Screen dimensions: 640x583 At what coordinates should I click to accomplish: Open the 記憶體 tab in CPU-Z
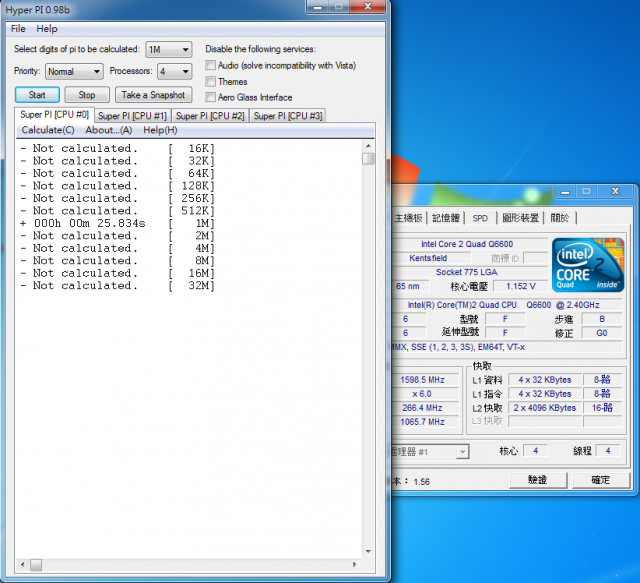[x=446, y=218]
